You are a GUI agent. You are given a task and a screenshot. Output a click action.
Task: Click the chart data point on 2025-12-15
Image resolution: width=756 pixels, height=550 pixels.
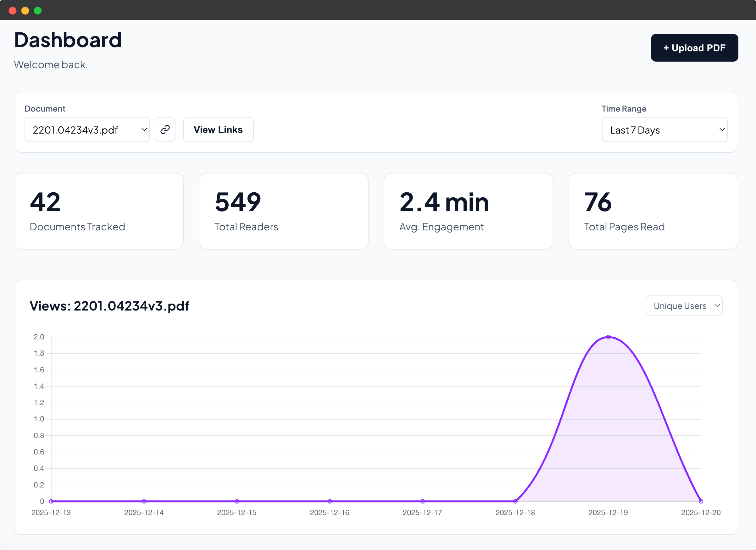click(x=237, y=501)
